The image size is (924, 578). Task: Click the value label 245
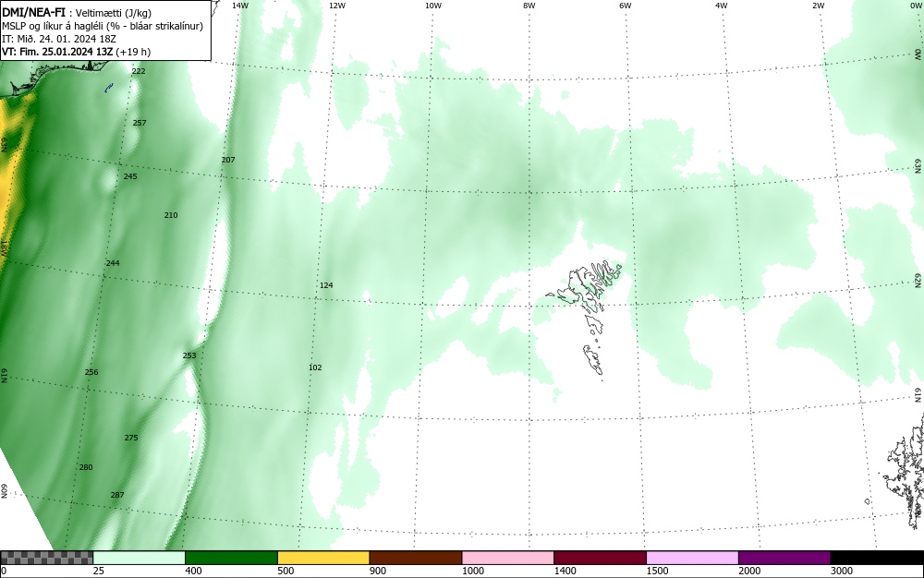coord(130,176)
